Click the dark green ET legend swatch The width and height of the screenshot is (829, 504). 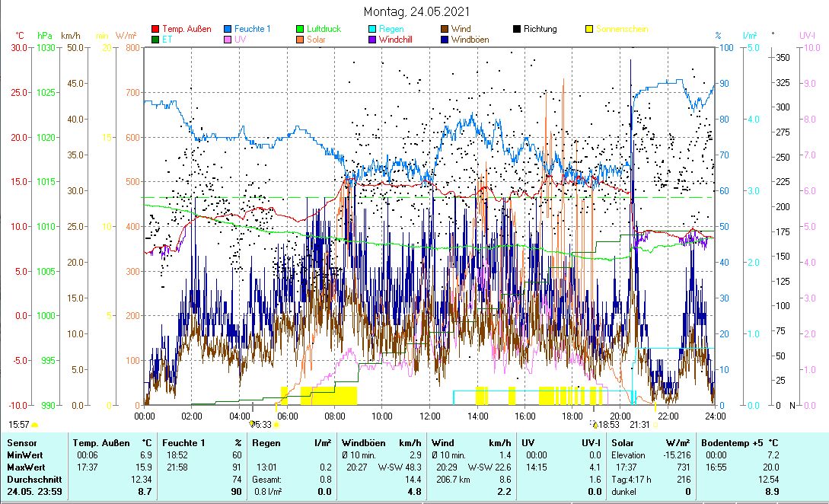[x=155, y=40]
